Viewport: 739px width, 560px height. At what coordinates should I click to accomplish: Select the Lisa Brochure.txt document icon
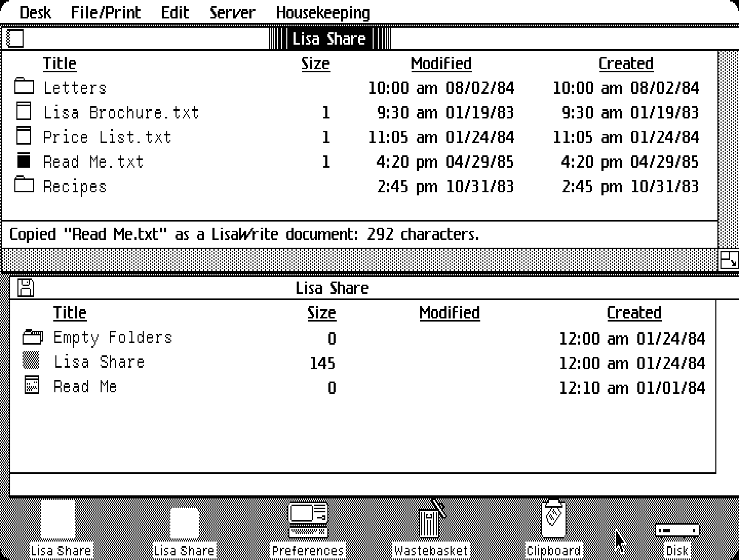point(24,111)
